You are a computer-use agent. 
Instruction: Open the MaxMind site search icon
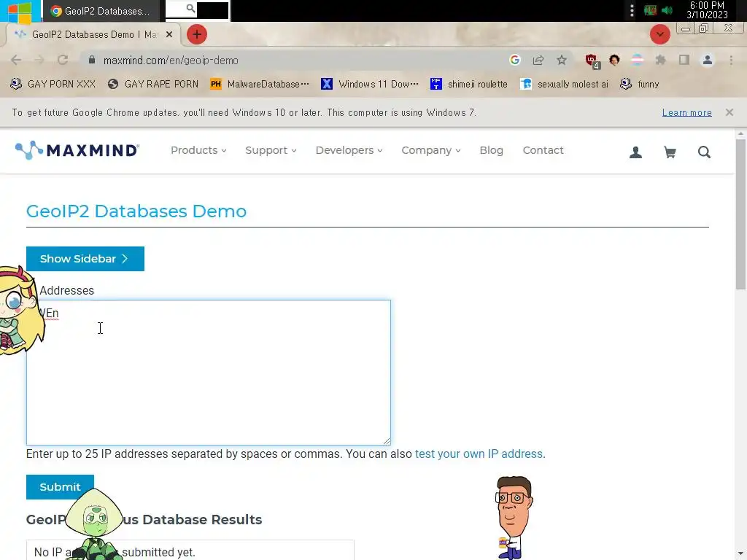[704, 152]
